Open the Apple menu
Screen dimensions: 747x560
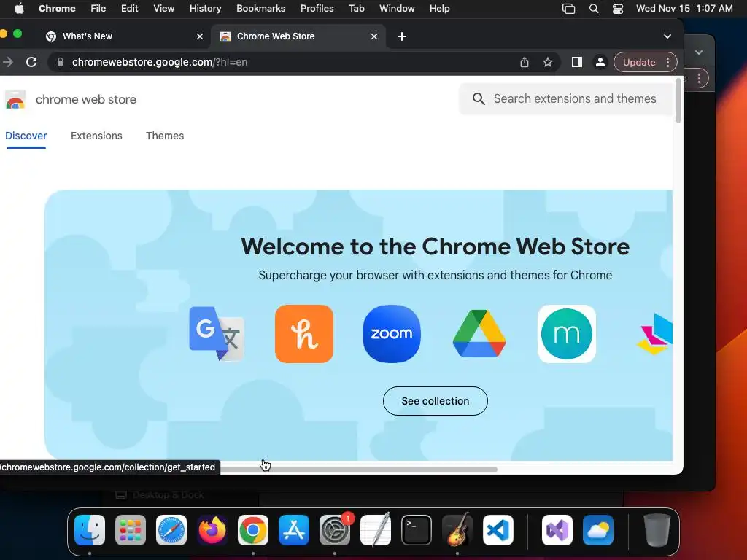(x=19, y=9)
